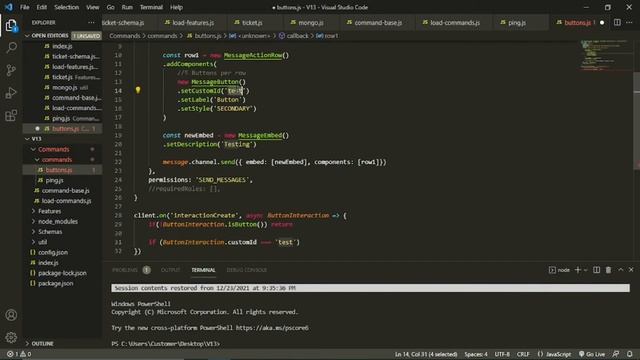The image size is (640, 360).
Task: Click Ln 14, Col 31 status entry
Action: pyautogui.click(x=426, y=354)
